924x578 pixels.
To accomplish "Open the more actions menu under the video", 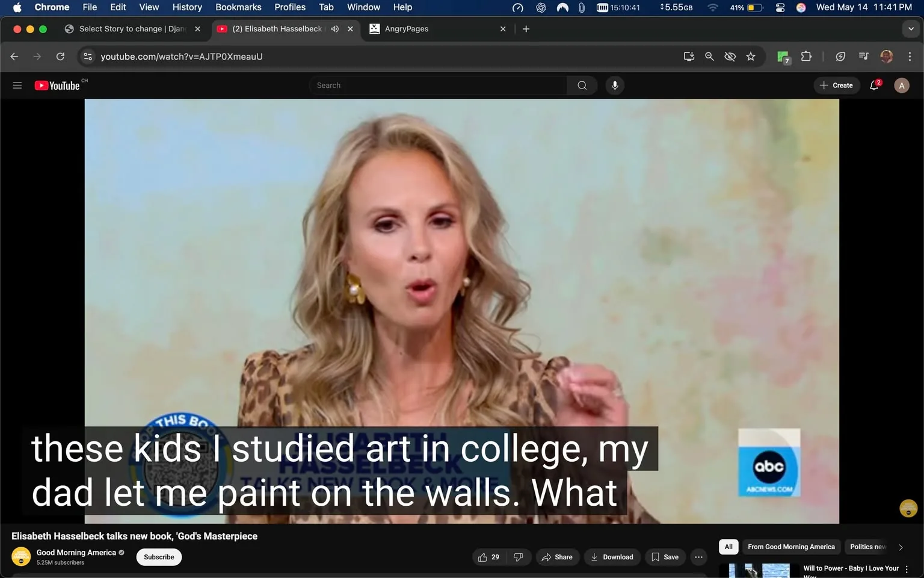I will (x=698, y=557).
